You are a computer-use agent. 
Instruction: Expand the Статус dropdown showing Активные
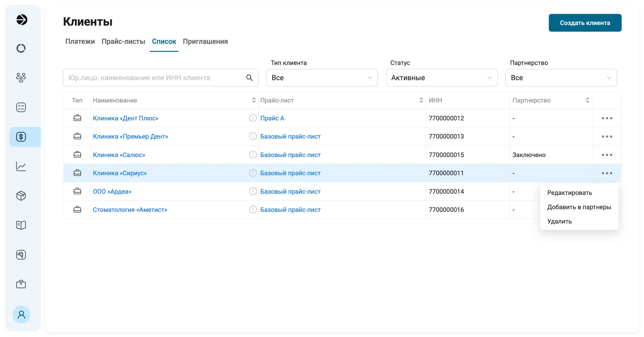(x=442, y=78)
